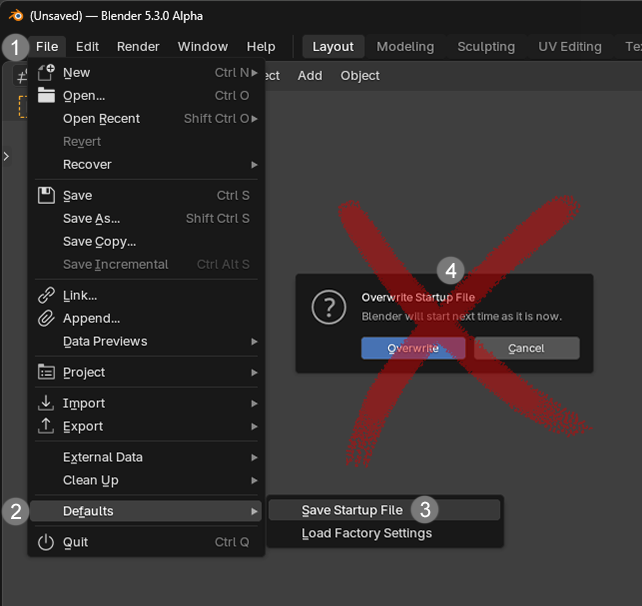
Task: Choose Save Startup File
Action: click(384, 510)
